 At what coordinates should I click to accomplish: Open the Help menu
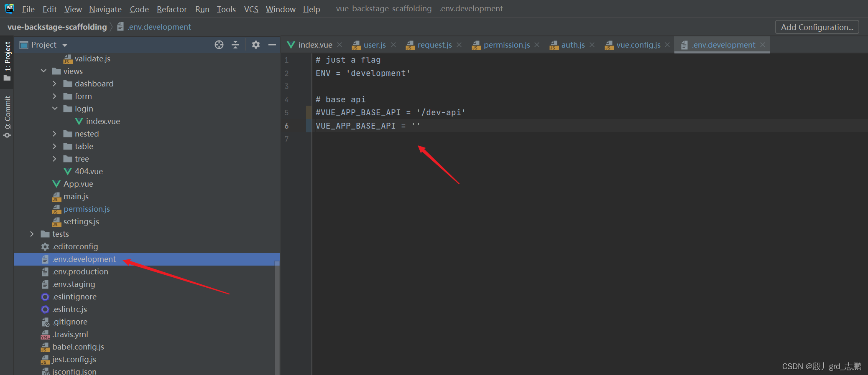pyautogui.click(x=311, y=9)
